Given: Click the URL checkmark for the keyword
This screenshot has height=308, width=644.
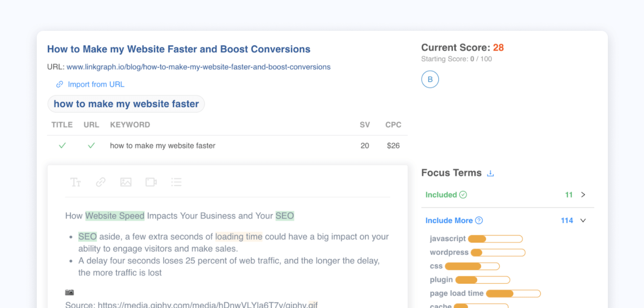Looking at the screenshot, I should [x=91, y=145].
